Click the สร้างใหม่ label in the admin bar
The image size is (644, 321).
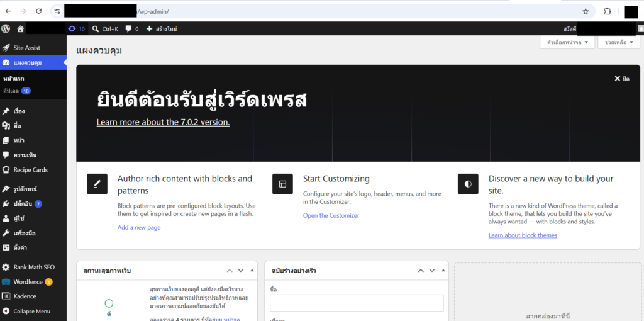click(x=166, y=29)
